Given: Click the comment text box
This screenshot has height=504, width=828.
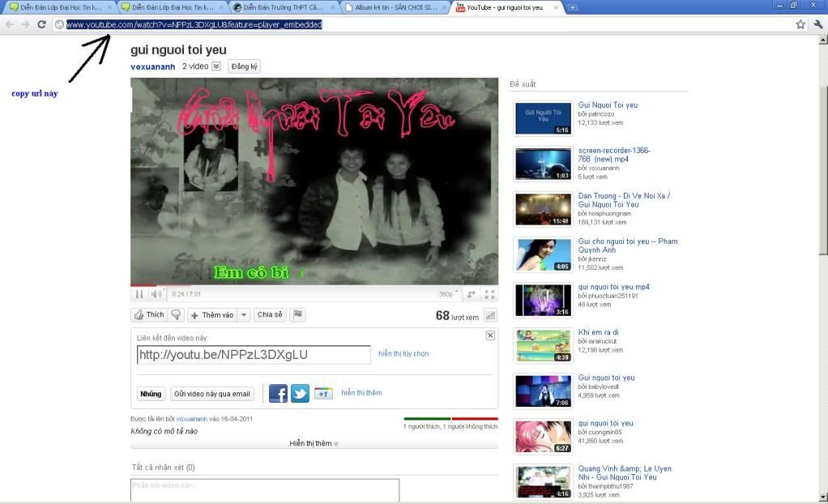Looking at the screenshot, I should (265, 489).
